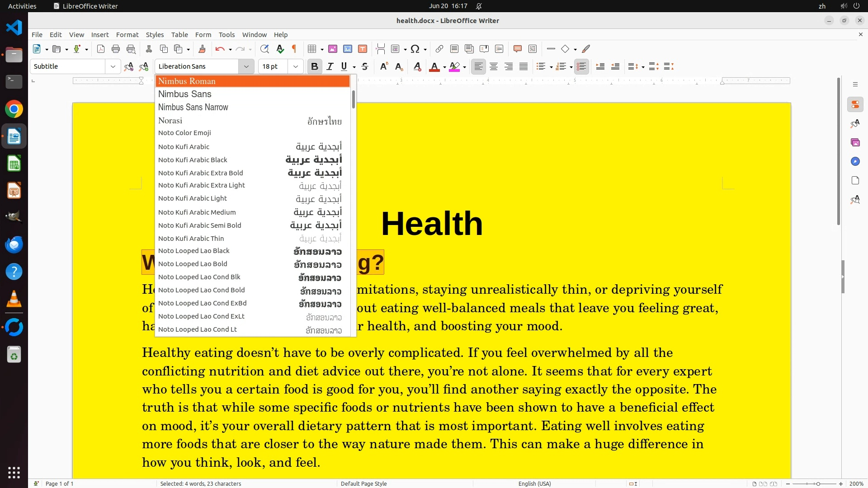Open the Tools menu

tap(226, 35)
